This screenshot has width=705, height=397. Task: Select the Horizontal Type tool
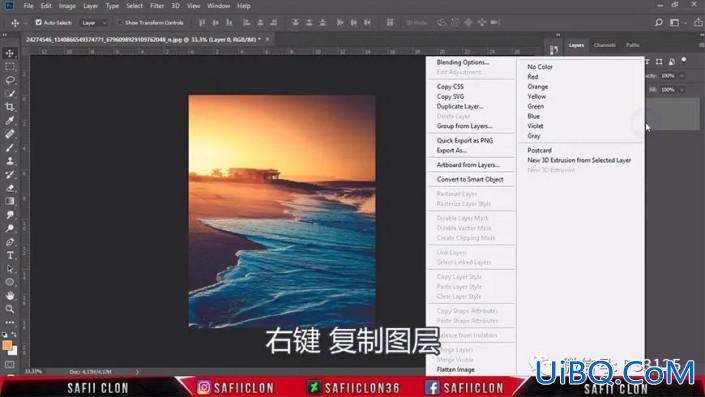tap(9, 255)
